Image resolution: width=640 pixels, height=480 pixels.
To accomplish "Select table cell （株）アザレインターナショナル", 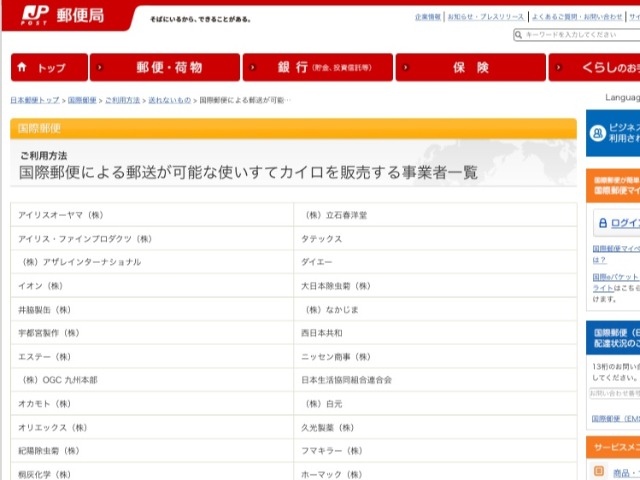I will coord(152,262).
